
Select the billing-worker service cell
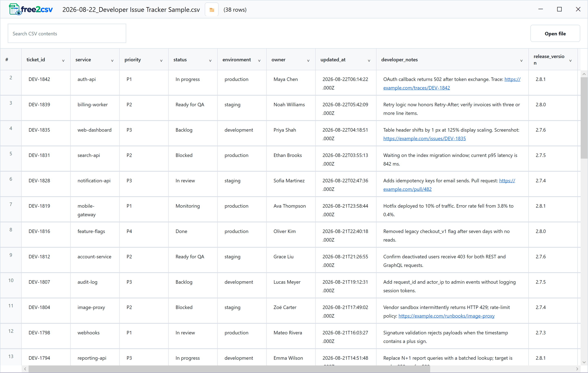[x=95, y=108]
